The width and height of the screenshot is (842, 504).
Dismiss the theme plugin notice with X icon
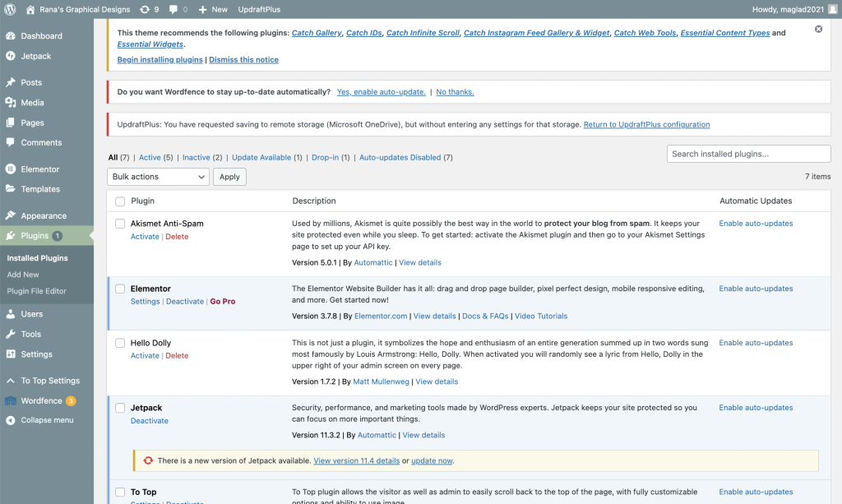818,29
